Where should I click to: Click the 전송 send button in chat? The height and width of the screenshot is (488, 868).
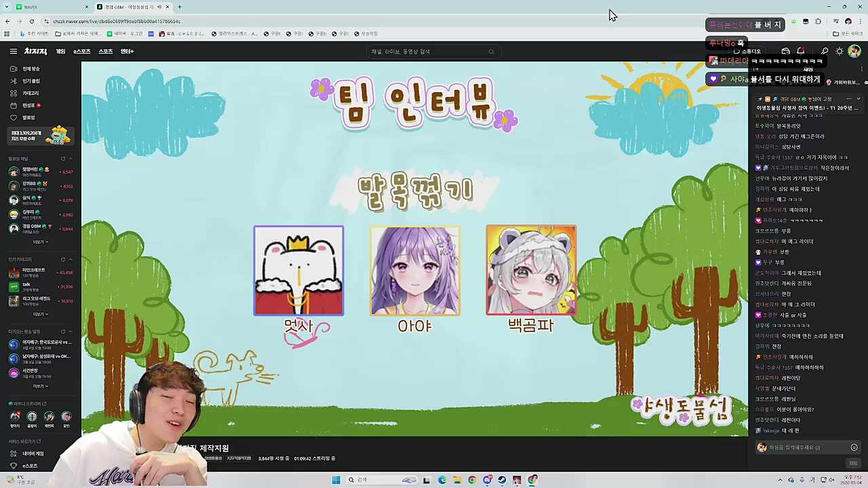852,463
